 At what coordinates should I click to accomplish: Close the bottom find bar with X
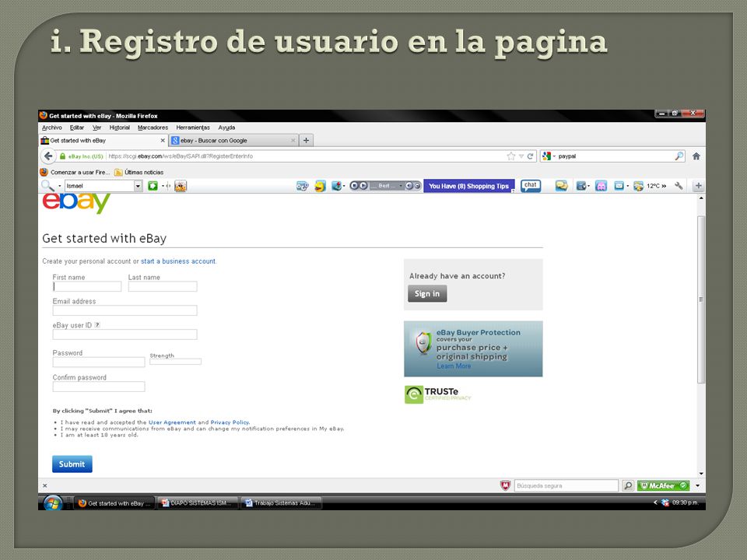click(x=45, y=485)
